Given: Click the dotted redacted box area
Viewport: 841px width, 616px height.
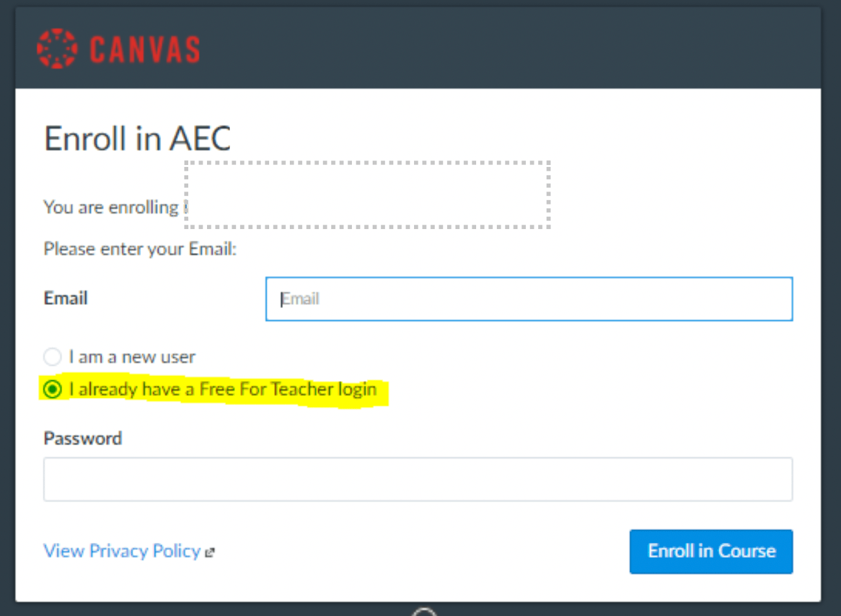Looking at the screenshot, I should click(x=367, y=195).
